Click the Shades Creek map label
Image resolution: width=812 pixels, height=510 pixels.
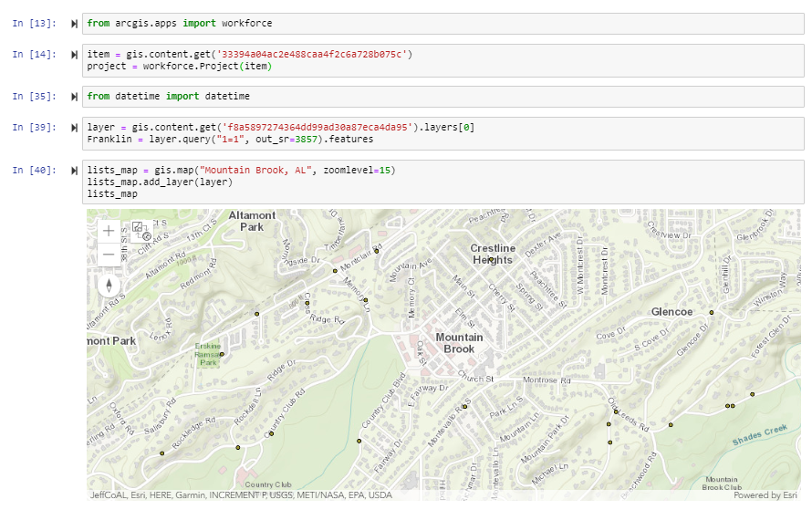[x=760, y=435]
